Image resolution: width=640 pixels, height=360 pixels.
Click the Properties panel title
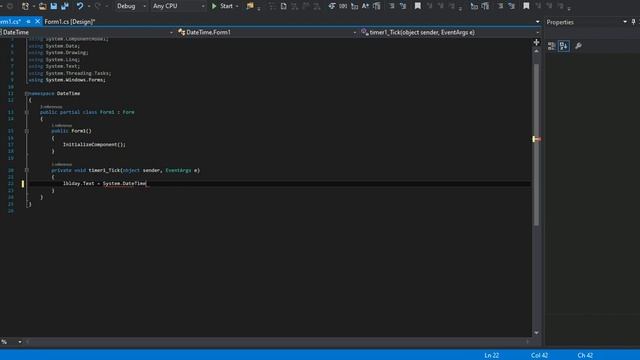[x=560, y=22]
